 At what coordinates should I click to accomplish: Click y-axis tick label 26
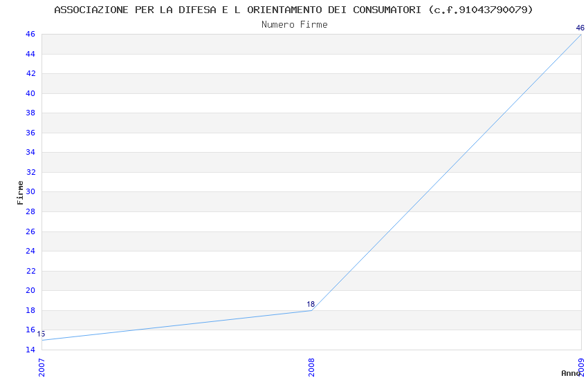(30, 231)
